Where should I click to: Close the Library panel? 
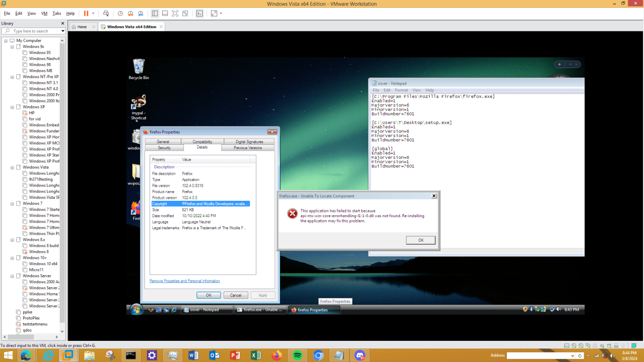coord(62,23)
